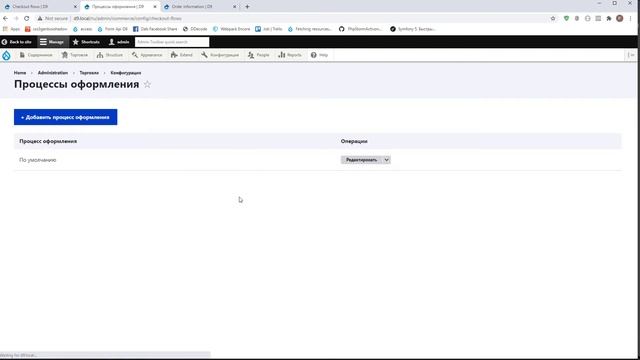Click the Drupal droplet home icon
The height and width of the screenshot is (360, 640).
(x=6, y=55)
